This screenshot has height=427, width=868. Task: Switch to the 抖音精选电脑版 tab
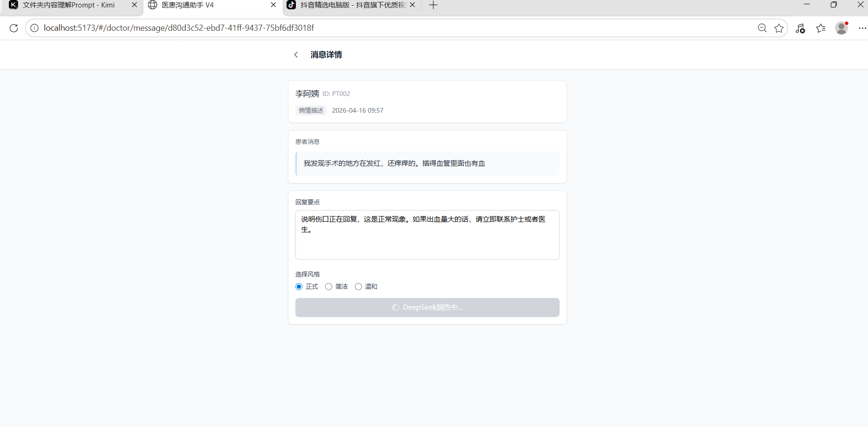point(353,5)
